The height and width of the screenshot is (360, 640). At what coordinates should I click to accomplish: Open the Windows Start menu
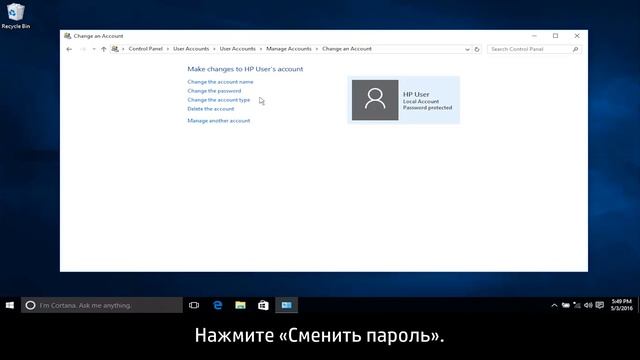[10, 305]
